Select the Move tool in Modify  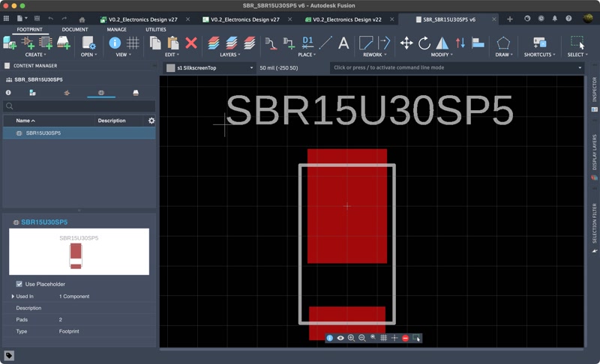pyautogui.click(x=406, y=43)
